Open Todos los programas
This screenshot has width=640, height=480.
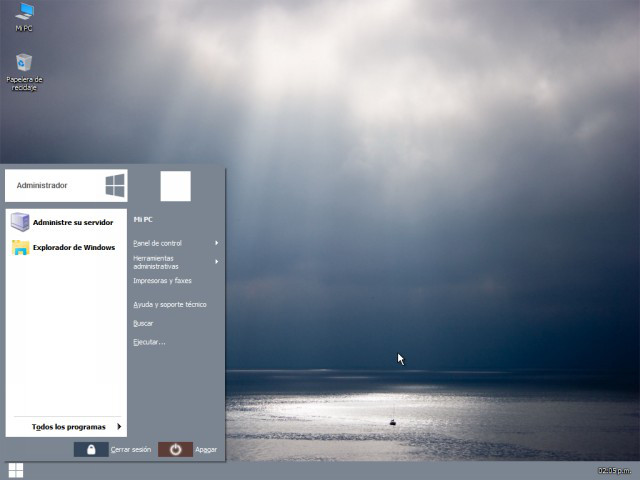(x=69, y=427)
